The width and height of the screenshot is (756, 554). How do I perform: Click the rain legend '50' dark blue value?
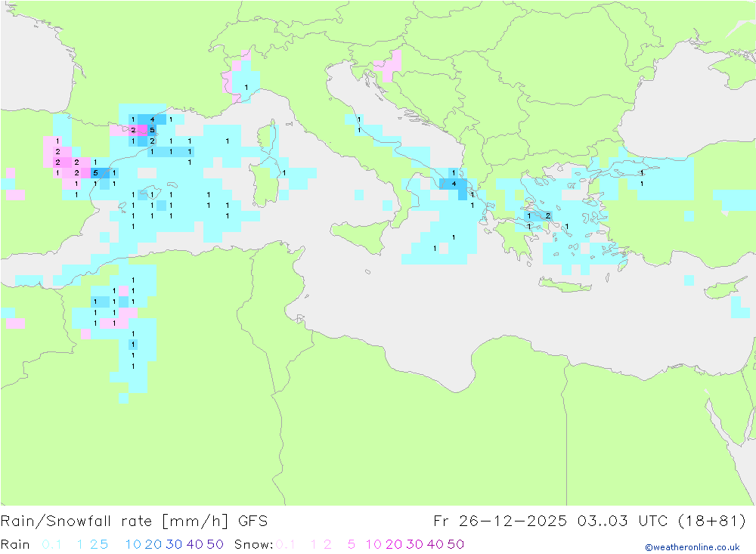coord(215,544)
